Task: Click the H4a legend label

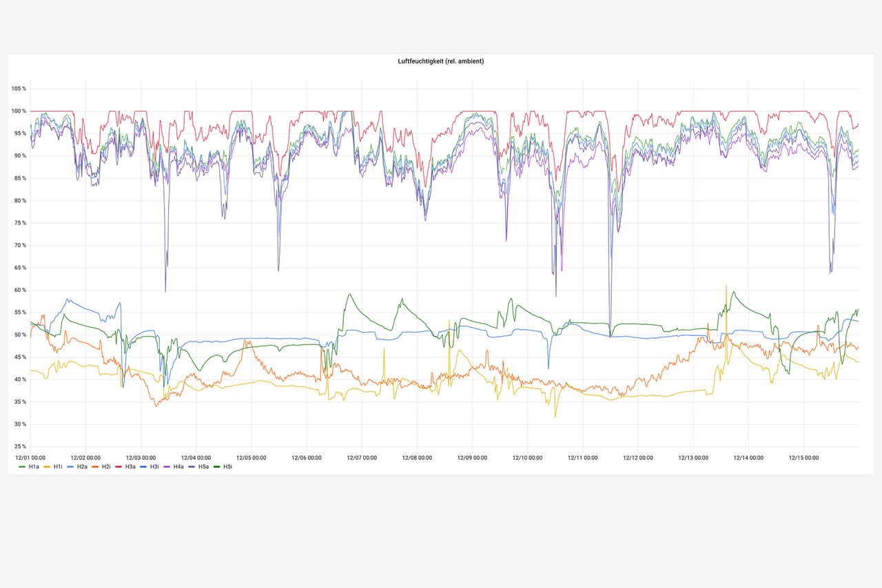Action: (x=178, y=467)
